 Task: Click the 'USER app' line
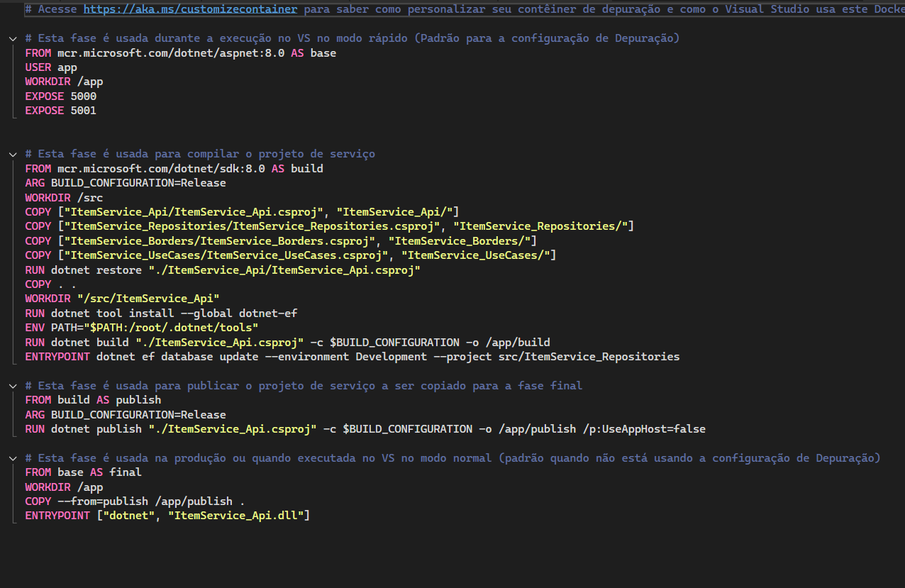click(51, 67)
